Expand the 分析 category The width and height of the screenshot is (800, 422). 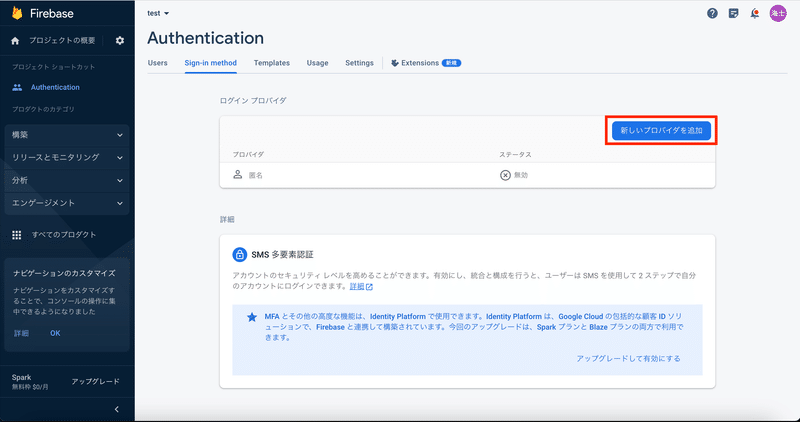67,181
